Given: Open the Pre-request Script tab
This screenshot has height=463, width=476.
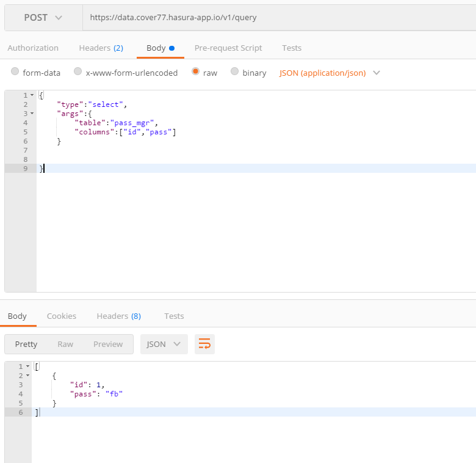Looking at the screenshot, I should tap(228, 48).
